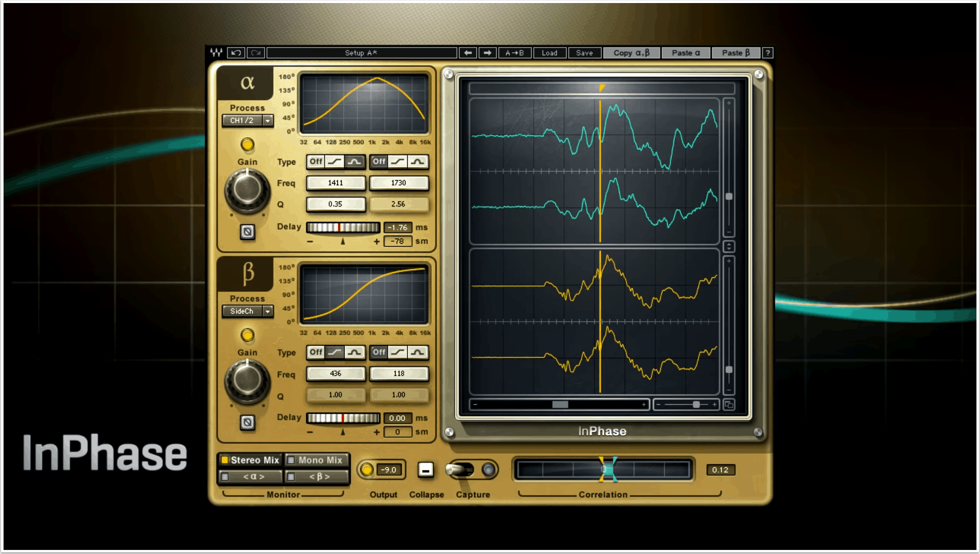The width and height of the screenshot is (980, 554).
Task: Select alpha first filter allpass type icon
Action: (354, 162)
